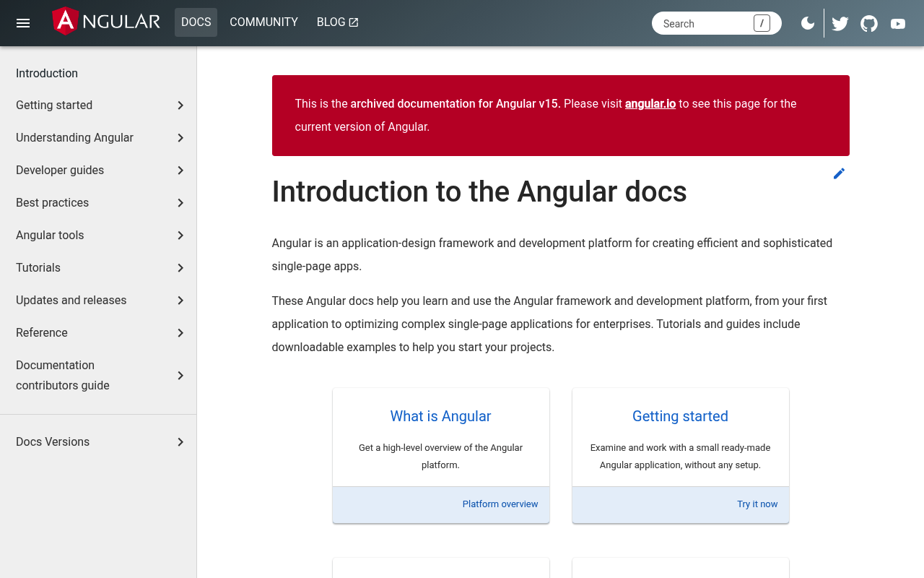Open the Angular tools sidebar label
This screenshot has width=924, height=578.
(x=50, y=236)
